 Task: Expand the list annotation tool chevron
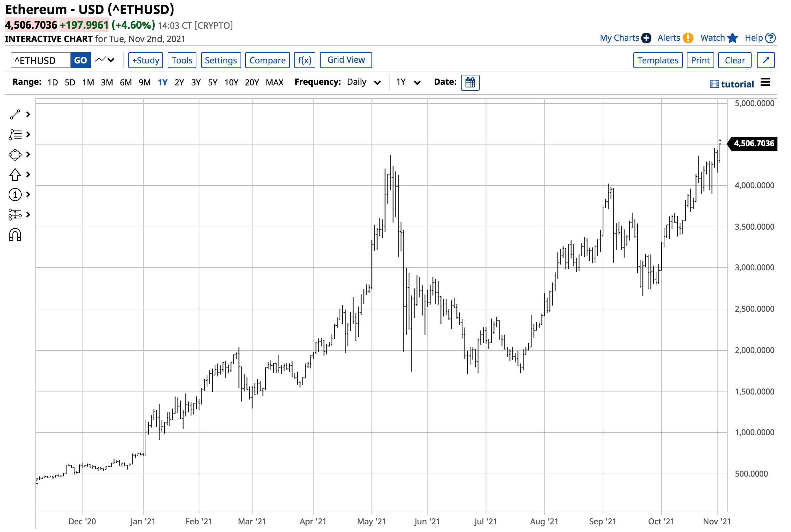tap(28, 135)
